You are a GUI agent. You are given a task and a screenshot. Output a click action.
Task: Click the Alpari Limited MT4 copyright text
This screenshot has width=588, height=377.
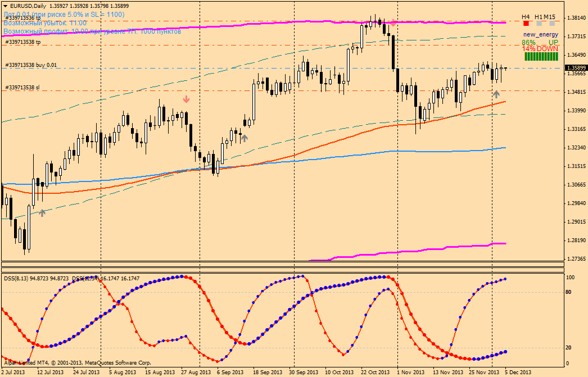pyautogui.click(x=78, y=363)
